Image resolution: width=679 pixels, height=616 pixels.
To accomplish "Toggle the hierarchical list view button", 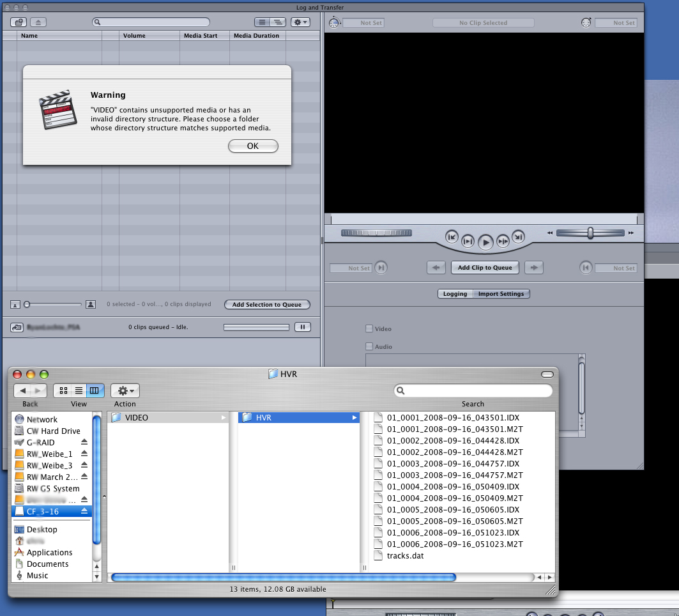I will tap(278, 22).
